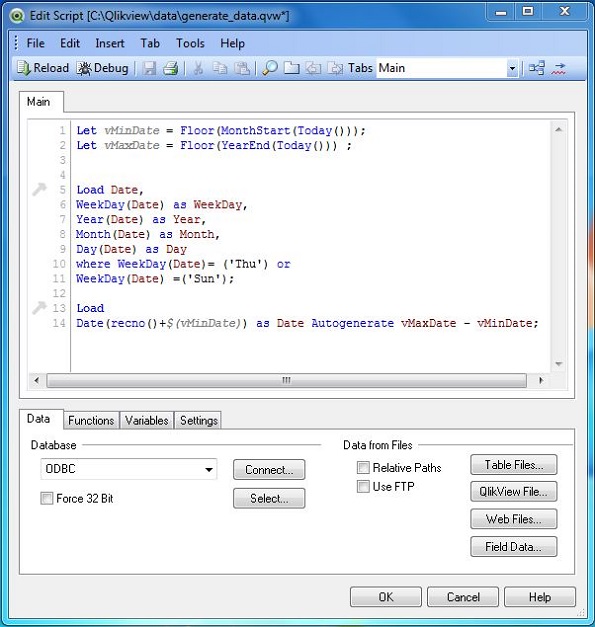Click the syntax check icon
Viewport: 595px width, 627px height.
559,68
